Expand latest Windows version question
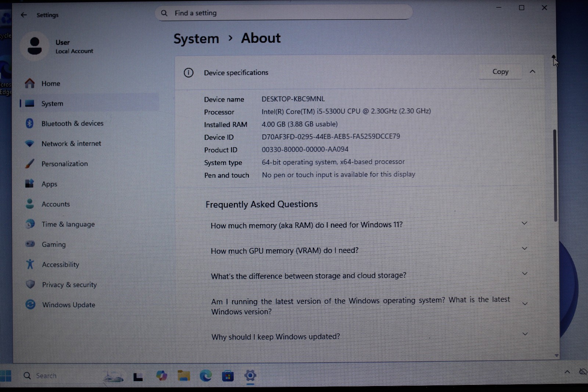Viewport: 588px width, 392px height. click(x=525, y=304)
